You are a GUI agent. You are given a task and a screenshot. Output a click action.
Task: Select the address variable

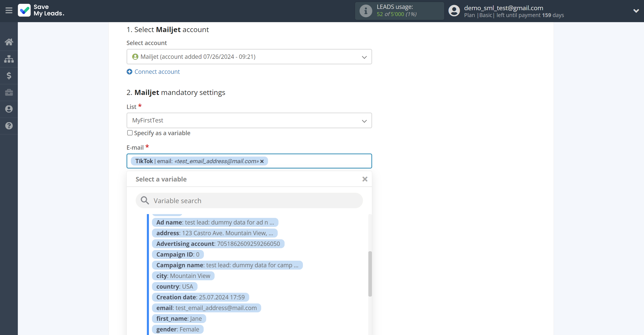pos(215,233)
